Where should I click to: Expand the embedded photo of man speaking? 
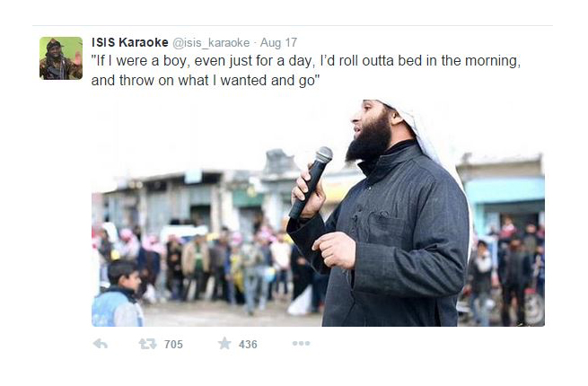point(318,213)
